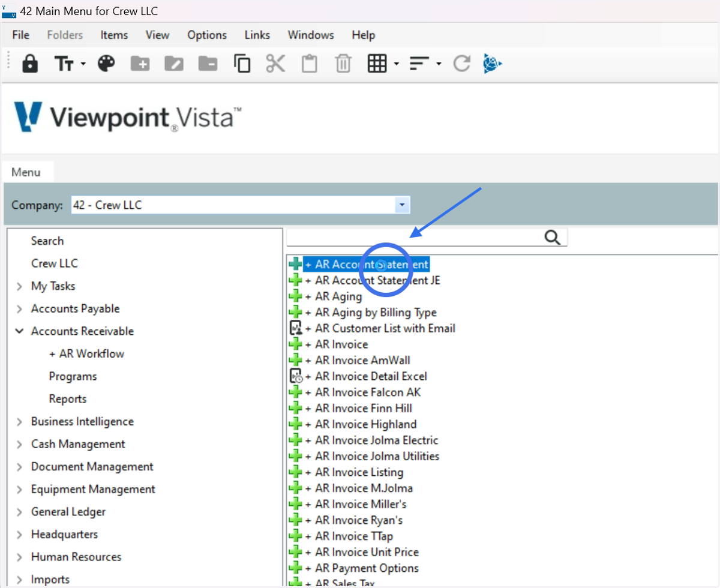Collapse the Accounts Receivable node
Viewport: 720px width, 588px height.
(x=20, y=331)
